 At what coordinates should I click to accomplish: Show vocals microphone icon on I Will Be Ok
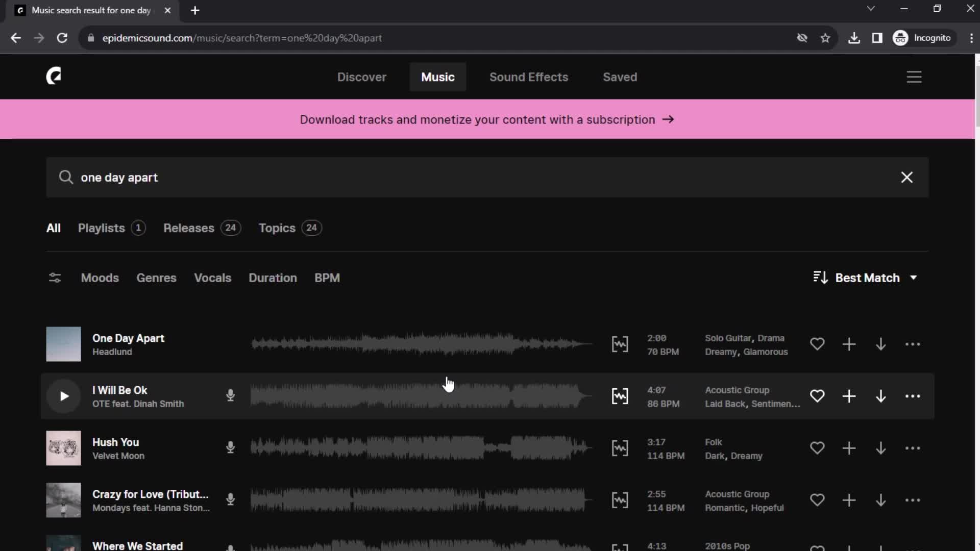click(x=230, y=395)
